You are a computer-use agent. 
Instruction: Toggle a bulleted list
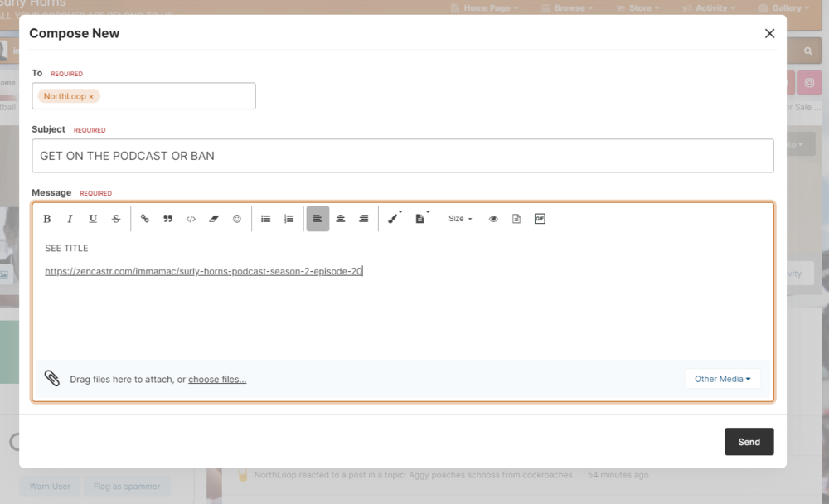point(265,218)
